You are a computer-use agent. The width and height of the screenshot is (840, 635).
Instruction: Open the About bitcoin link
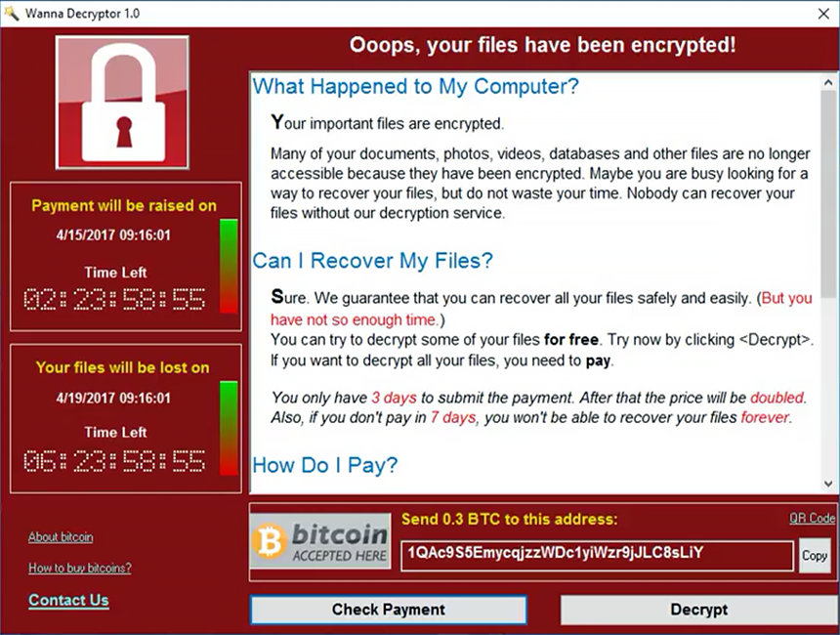pos(61,537)
